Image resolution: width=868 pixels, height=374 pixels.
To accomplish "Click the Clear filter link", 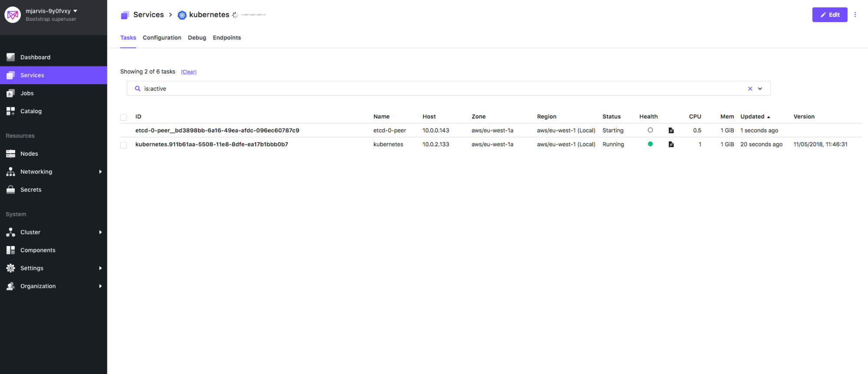I will 188,72.
